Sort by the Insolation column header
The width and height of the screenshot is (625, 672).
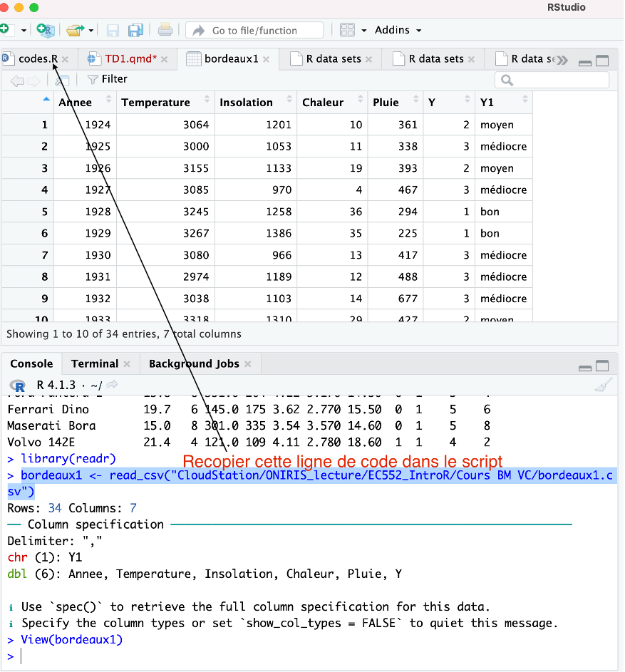tap(255, 103)
